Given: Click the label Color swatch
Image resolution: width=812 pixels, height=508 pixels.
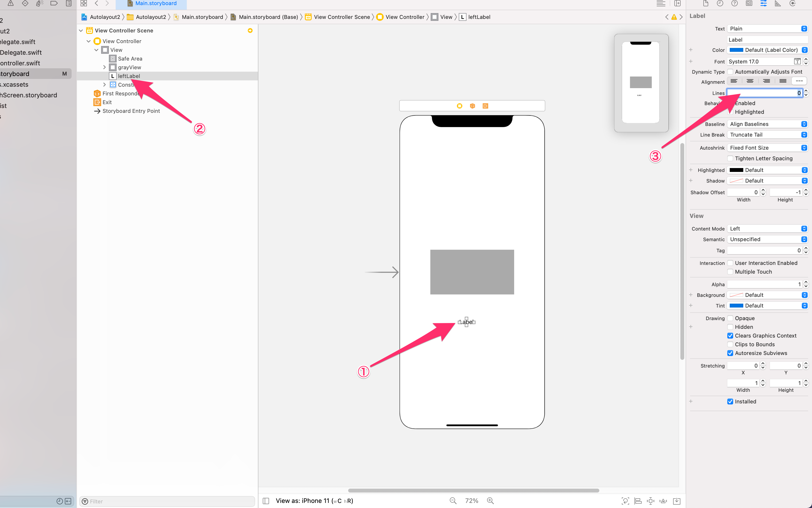Looking at the screenshot, I should coord(736,50).
